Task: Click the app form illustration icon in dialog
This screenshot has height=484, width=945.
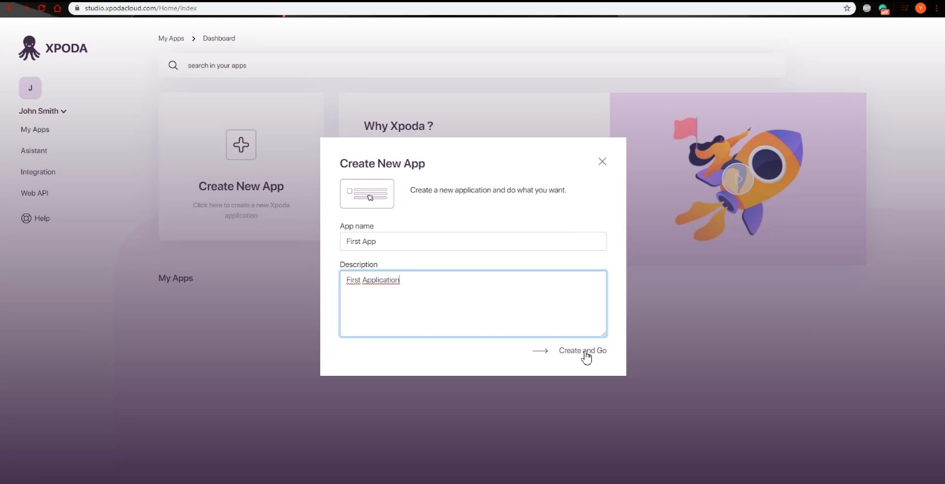Action: (367, 193)
